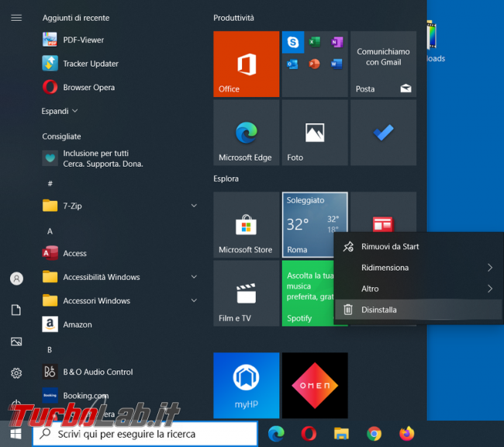Launch Browser Opera from the app list
This screenshot has height=447, width=504.
click(x=78, y=87)
